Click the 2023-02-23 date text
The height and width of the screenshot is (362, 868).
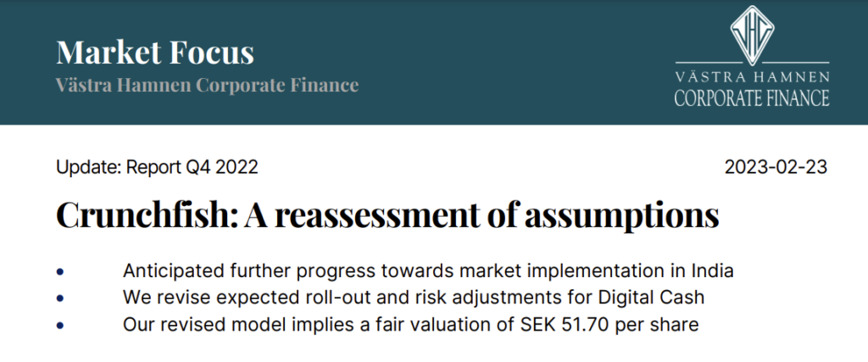(x=776, y=167)
